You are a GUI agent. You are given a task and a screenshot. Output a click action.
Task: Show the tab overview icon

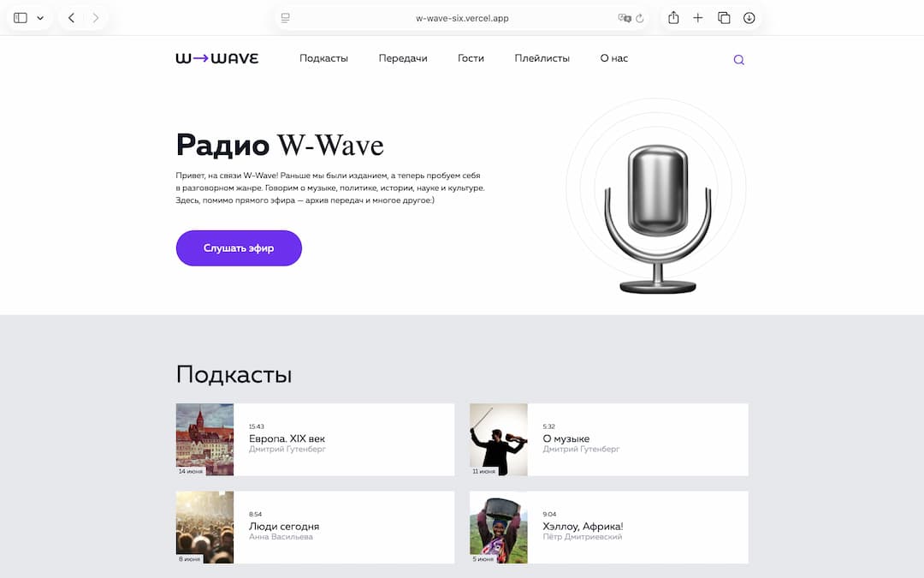coord(724,18)
